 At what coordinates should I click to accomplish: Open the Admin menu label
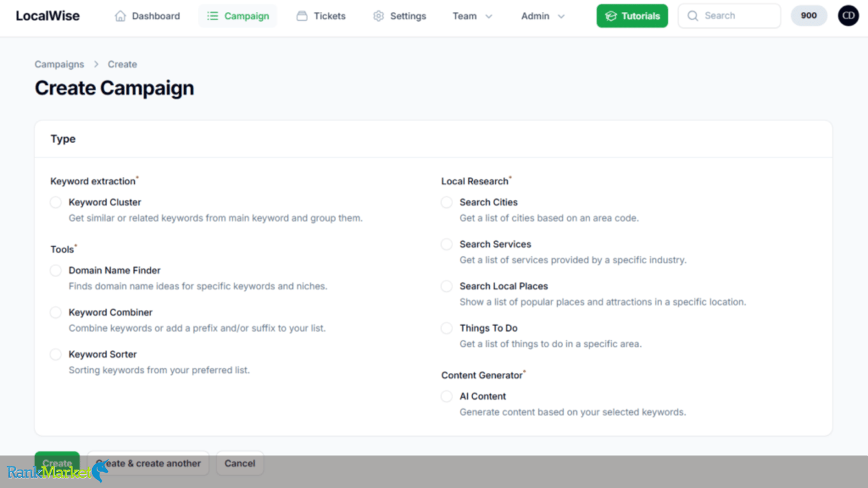535,16
